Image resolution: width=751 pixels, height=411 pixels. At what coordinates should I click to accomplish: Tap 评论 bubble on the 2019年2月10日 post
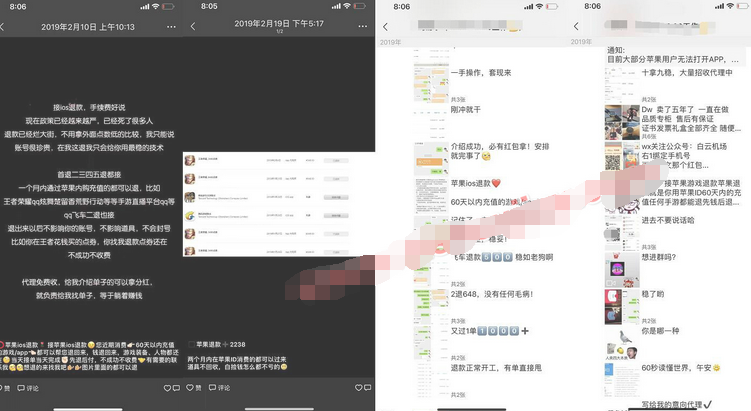tap(28, 388)
